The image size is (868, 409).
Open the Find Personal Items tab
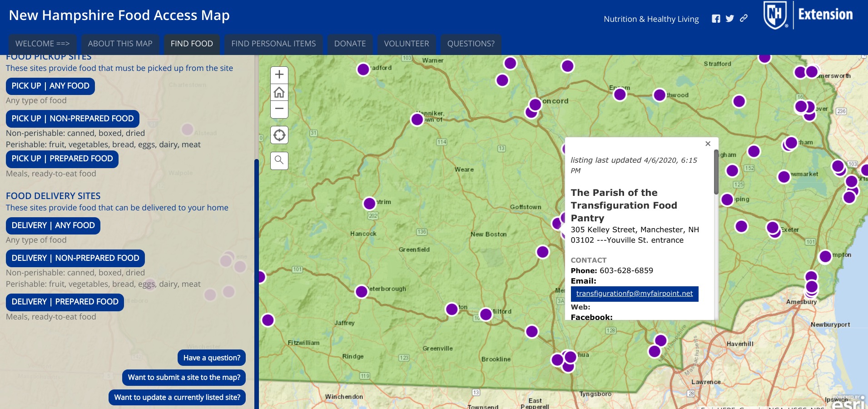click(273, 44)
